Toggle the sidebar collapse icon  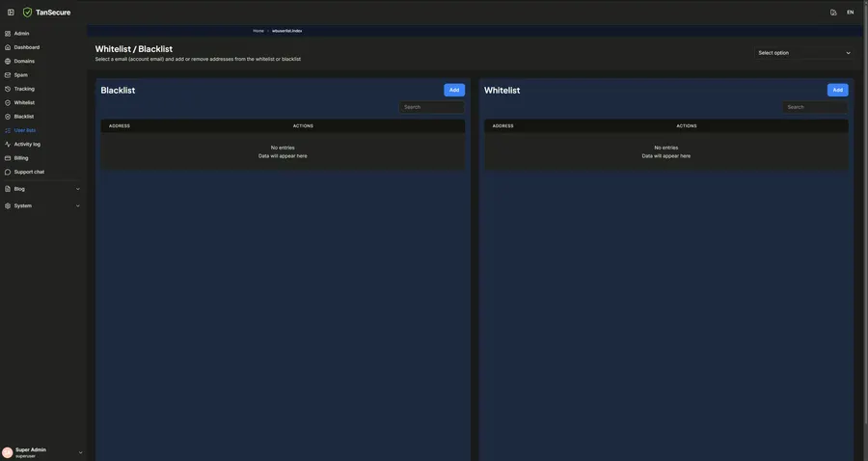[x=11, y=13]
